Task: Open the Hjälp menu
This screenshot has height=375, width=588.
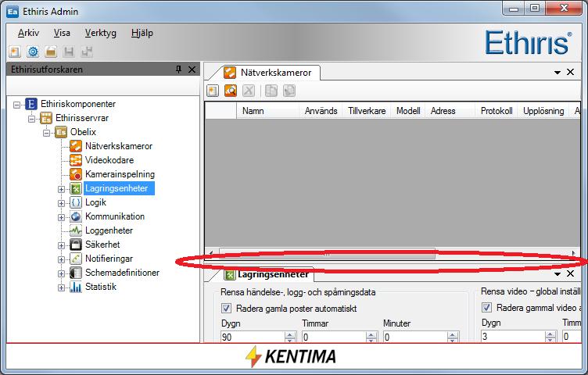Action: coord(142,33)
